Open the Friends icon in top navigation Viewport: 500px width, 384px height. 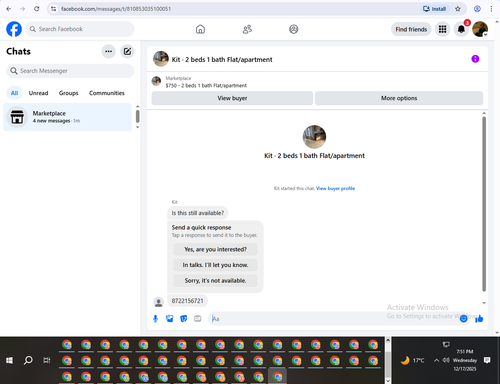[x=247, y=29]
